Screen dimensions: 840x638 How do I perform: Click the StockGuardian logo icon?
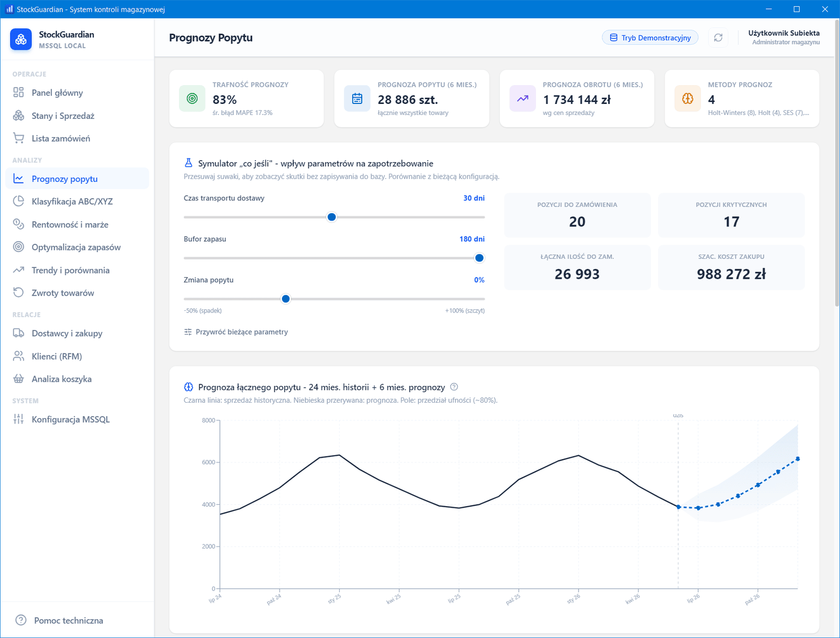click(x=21, y=39)
